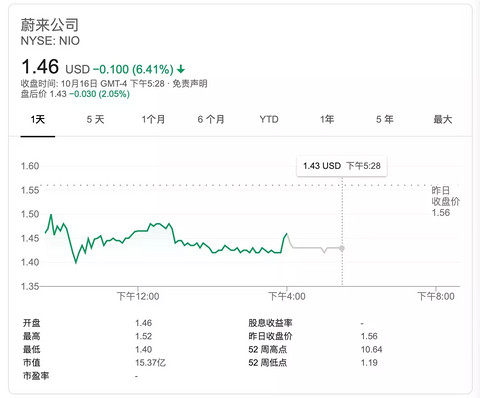Viewport: 480px width, 398px height.
Task: Click the 蔚来公司 company title
Action: (x=50, y=25)
